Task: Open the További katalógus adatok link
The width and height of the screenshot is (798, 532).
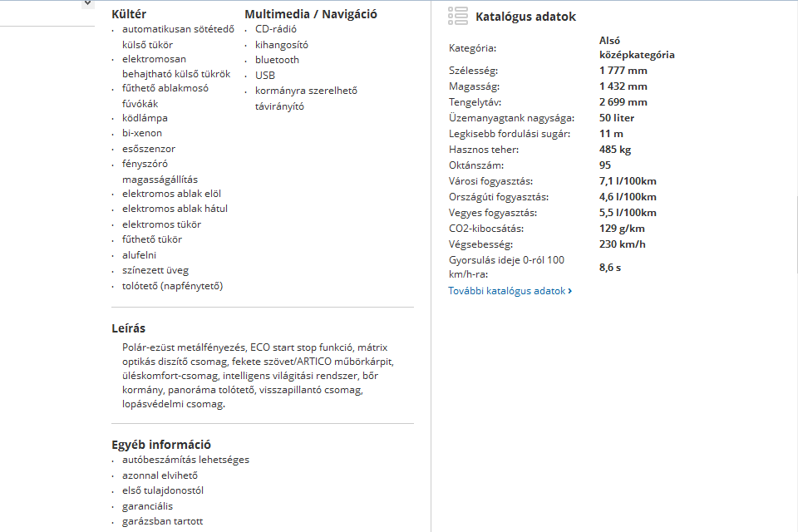Action: tap(506, 291)
